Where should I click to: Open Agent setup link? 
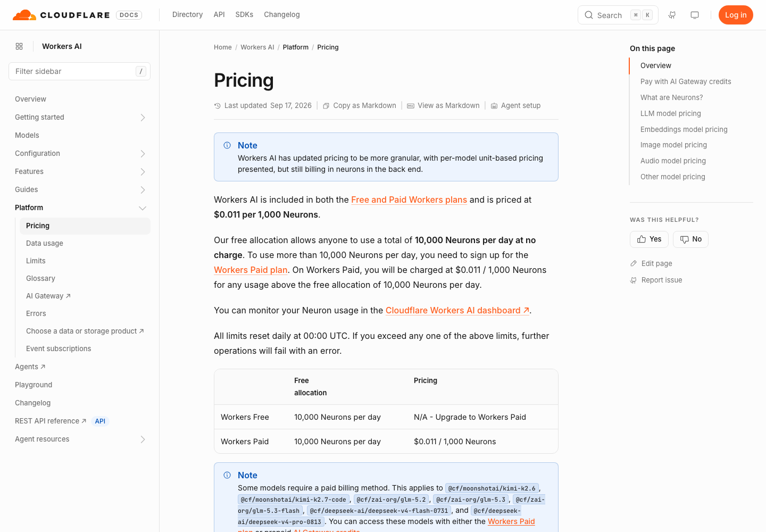coord(515,106)
